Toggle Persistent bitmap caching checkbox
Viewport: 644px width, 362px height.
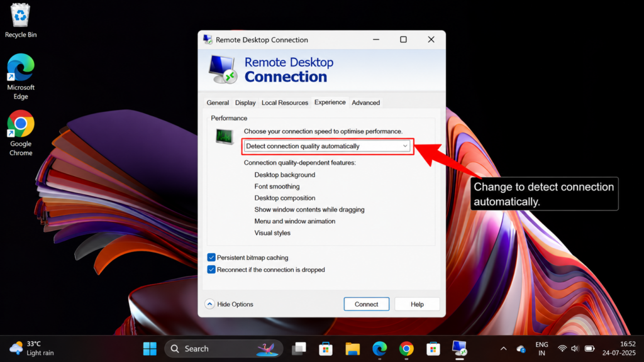[211, 257]
